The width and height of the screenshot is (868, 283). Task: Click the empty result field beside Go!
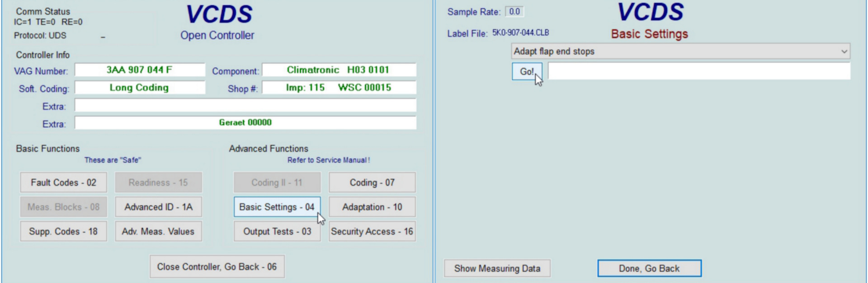pyautogui.click(x=699, y=71)
